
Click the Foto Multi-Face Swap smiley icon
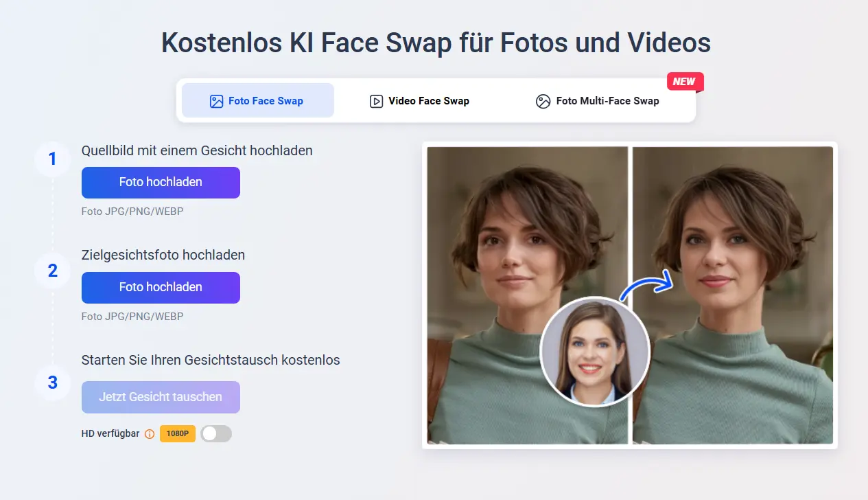pos(541,101)
